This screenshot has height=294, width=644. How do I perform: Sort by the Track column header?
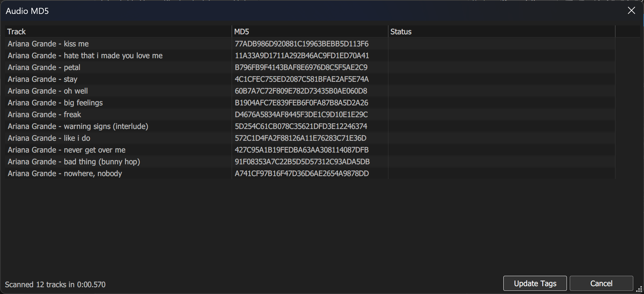pos(118,31)
